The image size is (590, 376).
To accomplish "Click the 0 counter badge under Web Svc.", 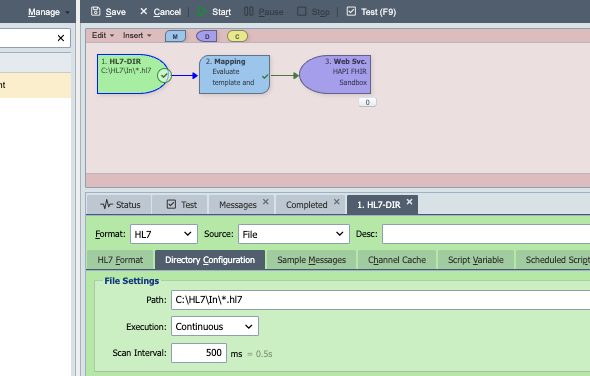I will (367, 102).
